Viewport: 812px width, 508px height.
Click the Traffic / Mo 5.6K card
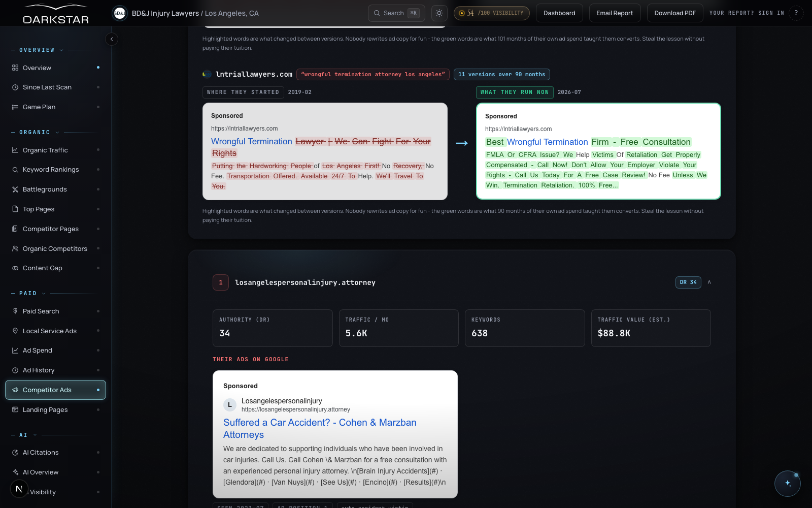[399, 328]
